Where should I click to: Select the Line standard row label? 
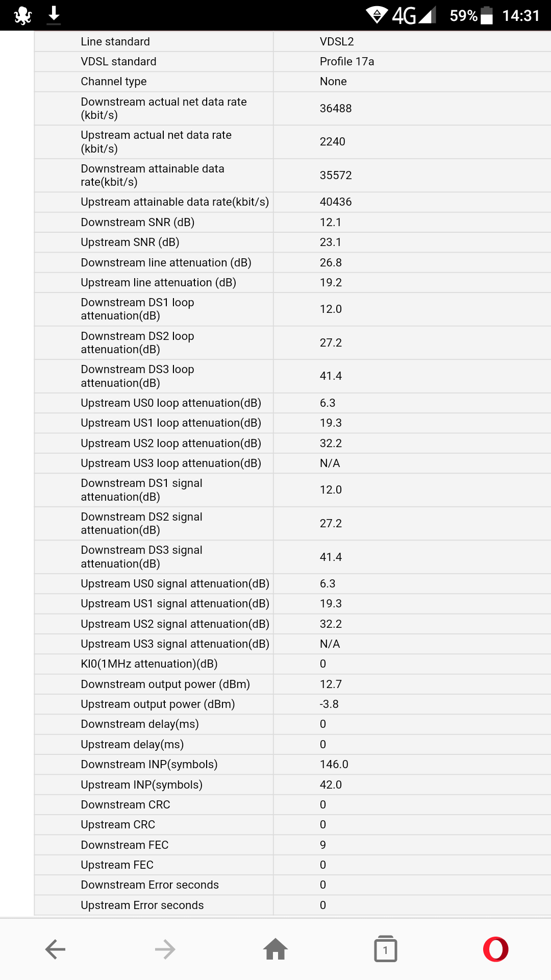115,42
